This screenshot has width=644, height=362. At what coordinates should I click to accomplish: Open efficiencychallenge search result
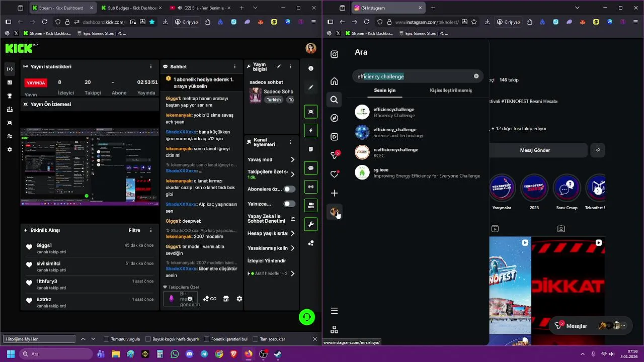click(418, 112)
